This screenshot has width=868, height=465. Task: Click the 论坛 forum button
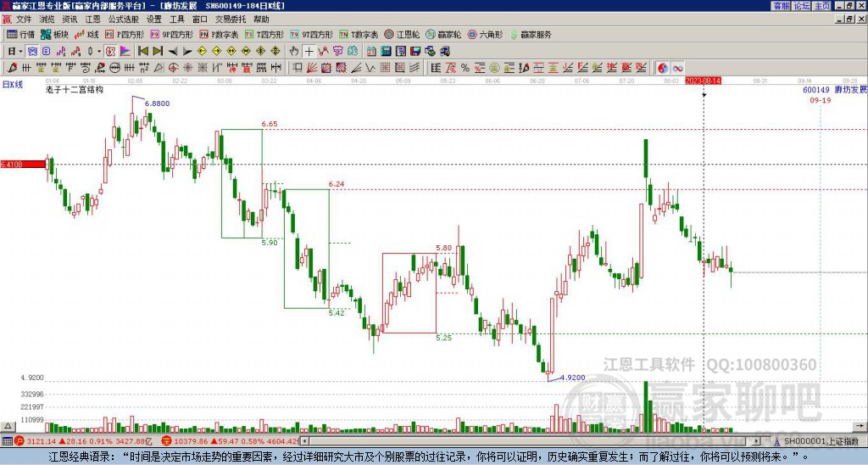coord(801,6)
